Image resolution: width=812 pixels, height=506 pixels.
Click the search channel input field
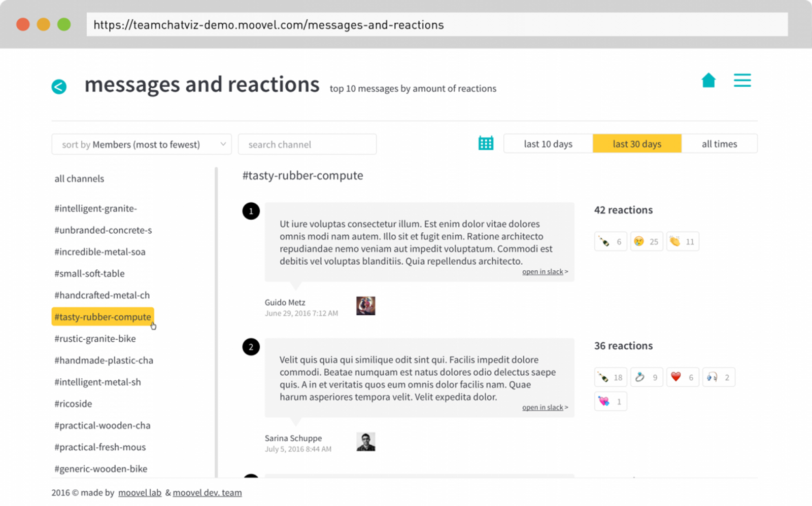point(307,144)
